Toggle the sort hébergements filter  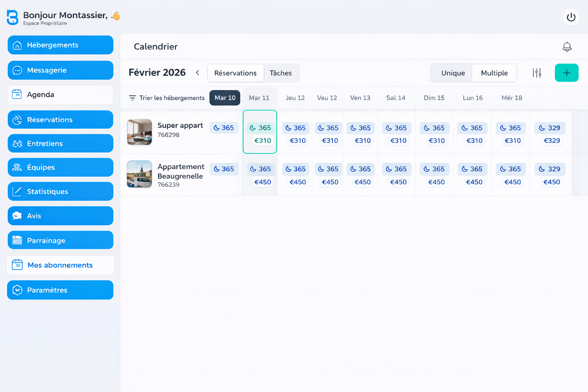point(132,98)
